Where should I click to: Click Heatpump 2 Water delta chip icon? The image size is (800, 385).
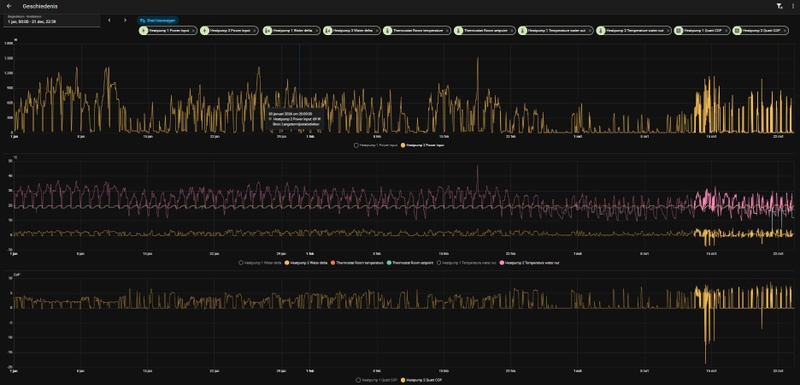tap(327, 31)
